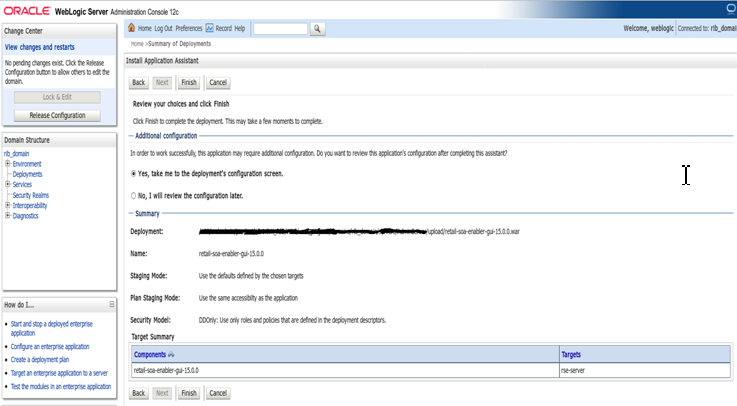Open Help in the toolbar
The width and height of the screenshot is (737, 406).
tap(240, 28)
